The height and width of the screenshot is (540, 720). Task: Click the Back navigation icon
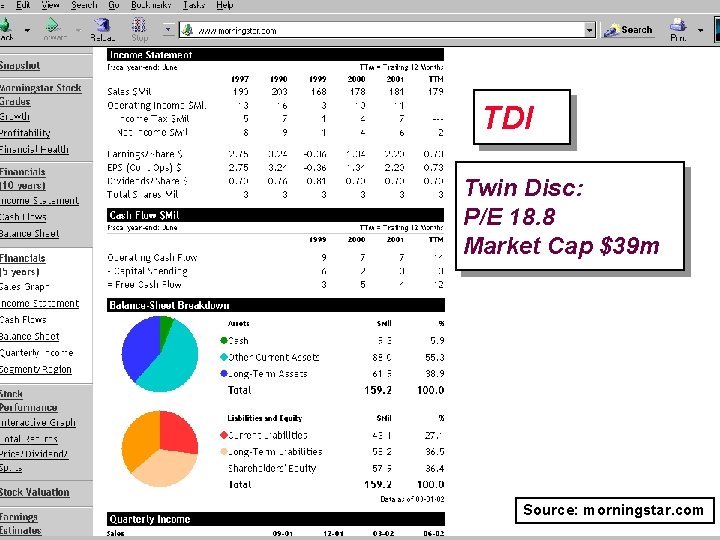coord(6,25)
